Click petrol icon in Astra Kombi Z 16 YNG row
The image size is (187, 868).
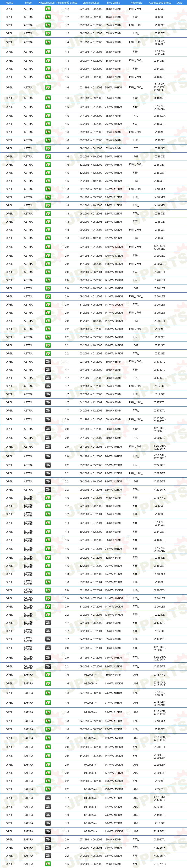(48, 498)
